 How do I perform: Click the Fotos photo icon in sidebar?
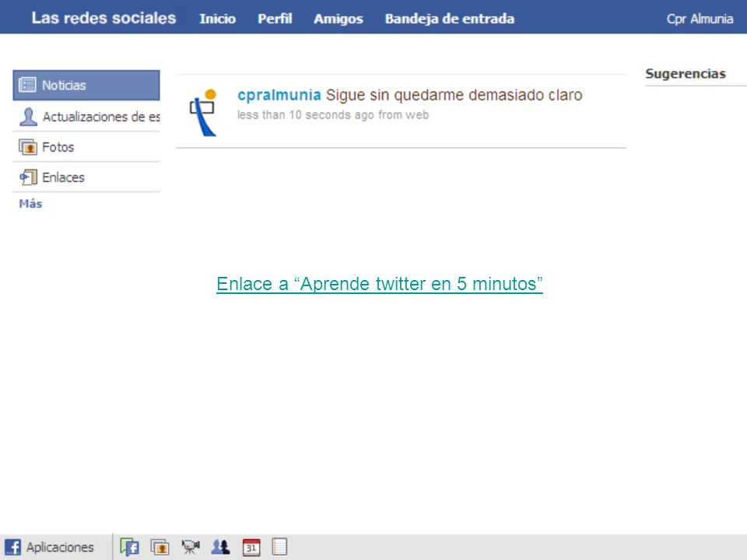click(28, 147)
